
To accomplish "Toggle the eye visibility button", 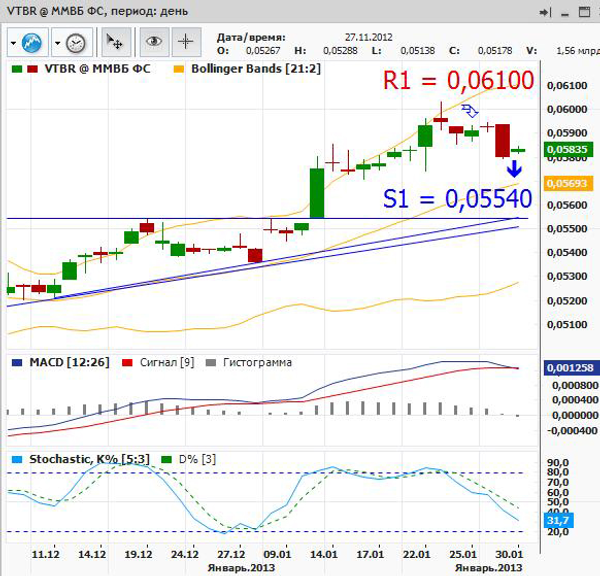I will coord(154,41).
